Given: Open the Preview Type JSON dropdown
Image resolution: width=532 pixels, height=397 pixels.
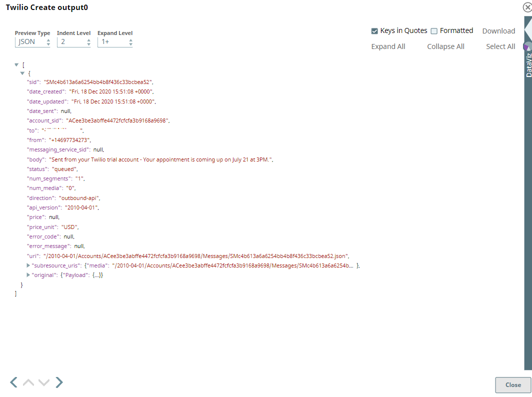Looking at the screenshot, I should [32, 42].
